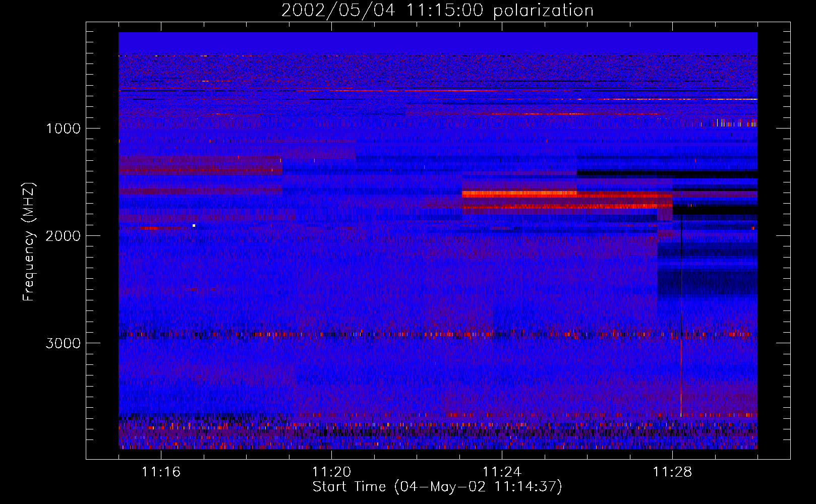Viewport: 816px width, 504px height.
Task: Click the 'Frequency (MHZ)' axis label
Action: [x=29, y=241]
